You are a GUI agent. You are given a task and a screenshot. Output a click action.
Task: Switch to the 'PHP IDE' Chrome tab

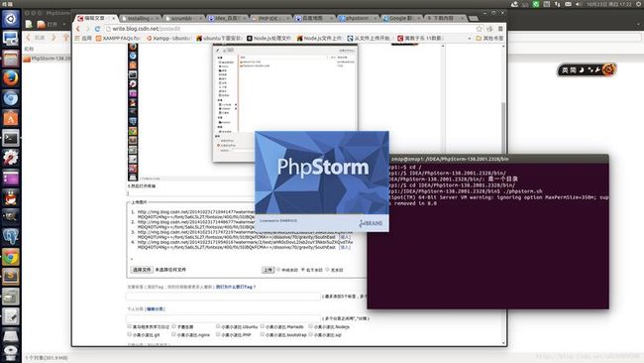click(269, 19)
